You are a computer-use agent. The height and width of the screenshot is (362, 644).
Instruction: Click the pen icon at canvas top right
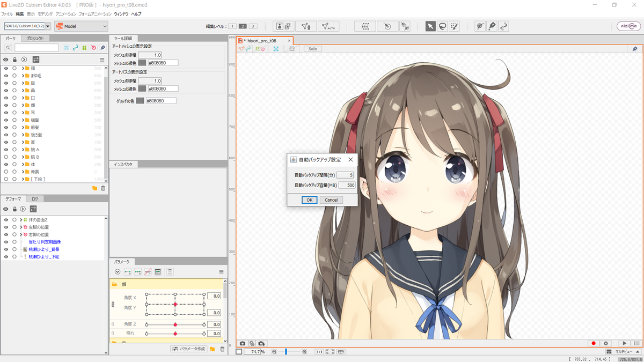(x=635, y=49)
